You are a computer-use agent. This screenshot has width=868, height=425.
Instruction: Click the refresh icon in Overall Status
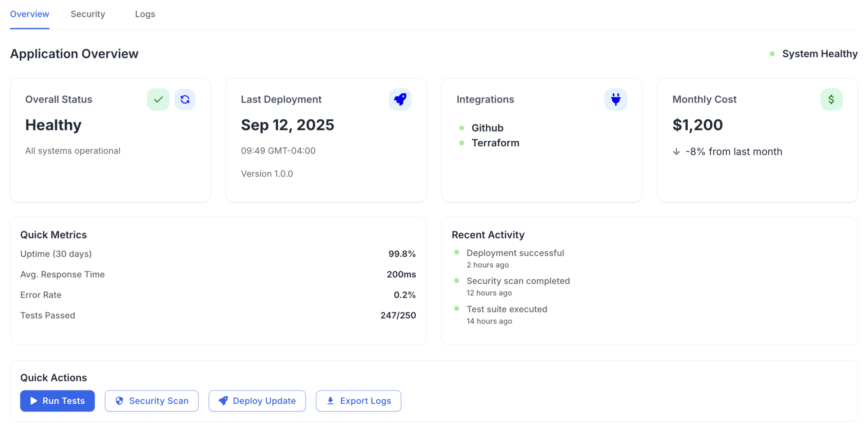click(185, 99)
